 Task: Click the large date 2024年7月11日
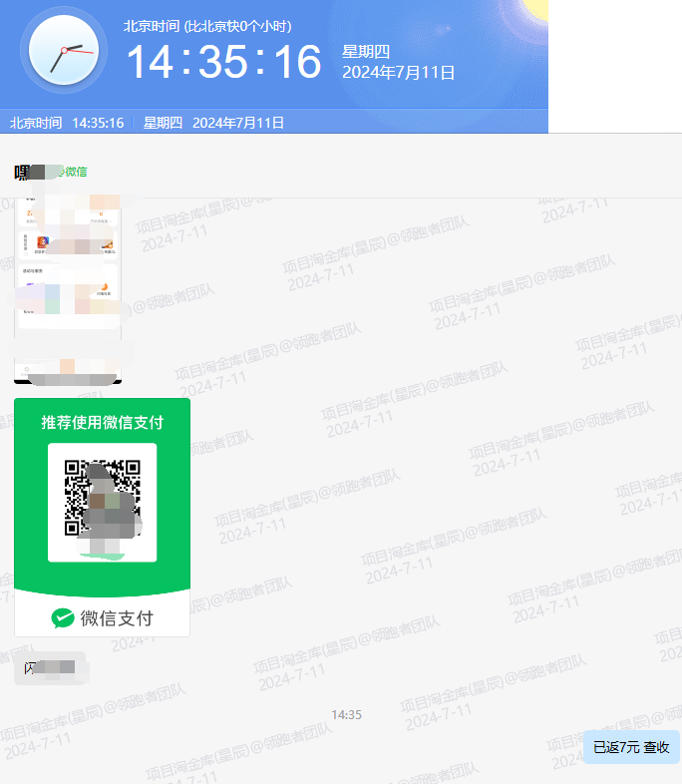pos(398,72)
